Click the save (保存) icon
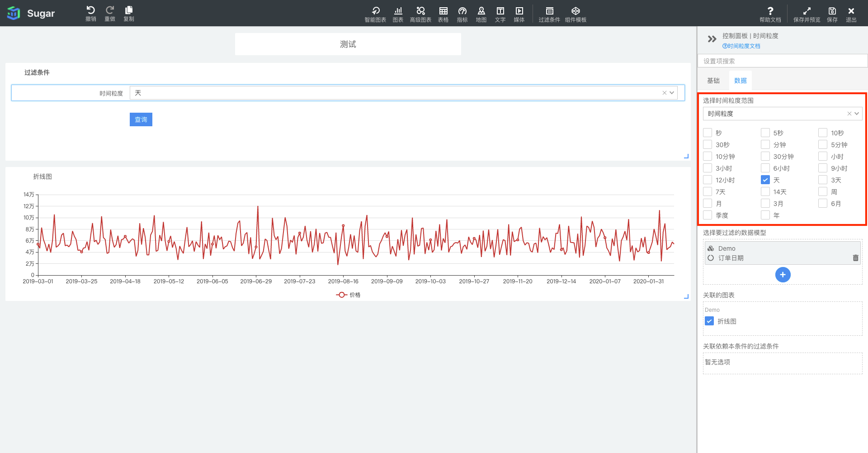The height and width of the screenshot is (453, 868). (x=832, y=14)
